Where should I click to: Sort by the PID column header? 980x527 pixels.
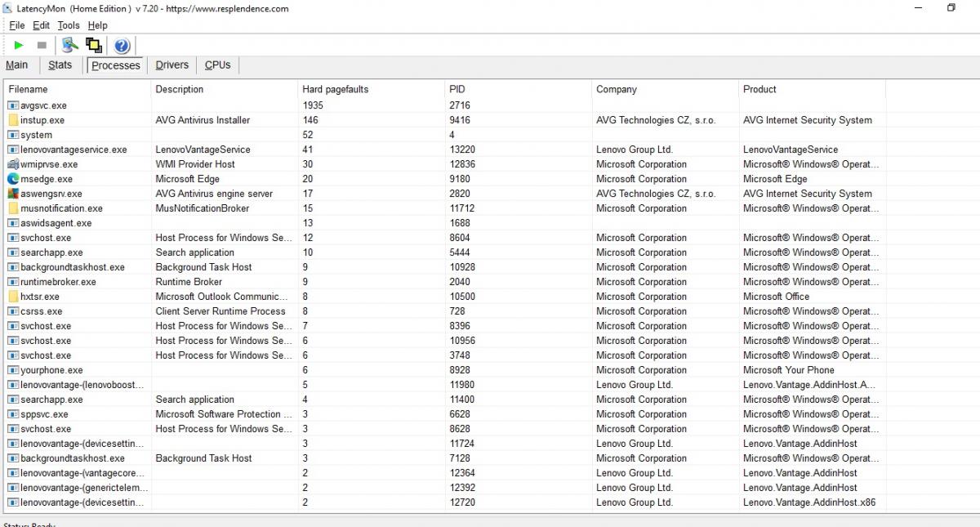(x=519, y=89)
